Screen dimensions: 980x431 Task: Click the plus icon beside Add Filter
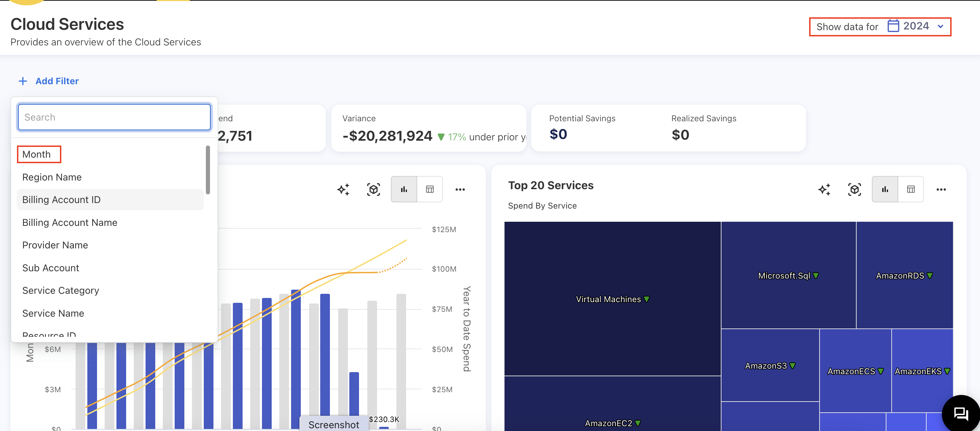pyautogui.click(x=23, y=81)
